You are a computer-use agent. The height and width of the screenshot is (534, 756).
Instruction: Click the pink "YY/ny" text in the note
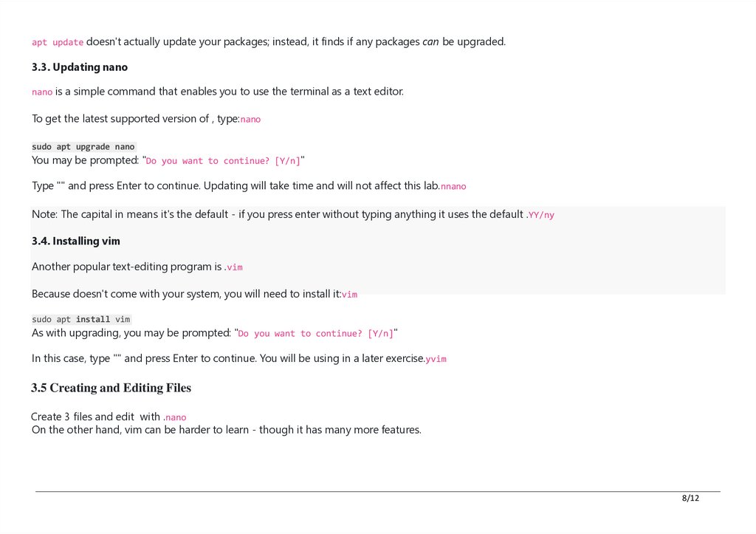tap(542, 216)
